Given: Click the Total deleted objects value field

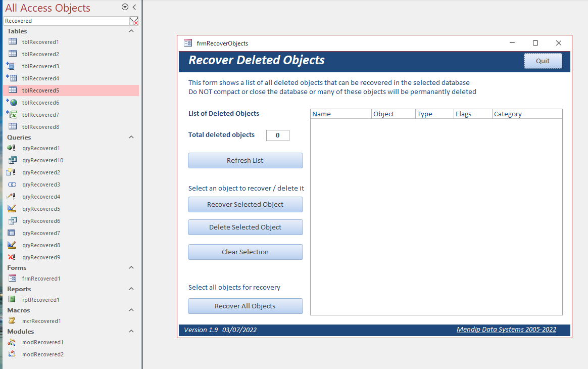Looking at the screenshot, I should [x=277, y=135].
